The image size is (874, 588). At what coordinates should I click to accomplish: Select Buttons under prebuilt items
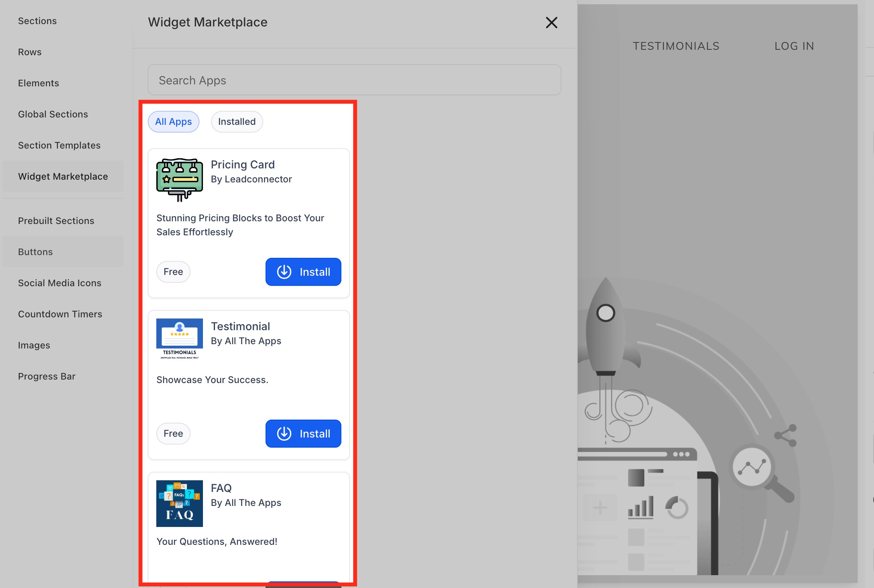tap(35, 252)
